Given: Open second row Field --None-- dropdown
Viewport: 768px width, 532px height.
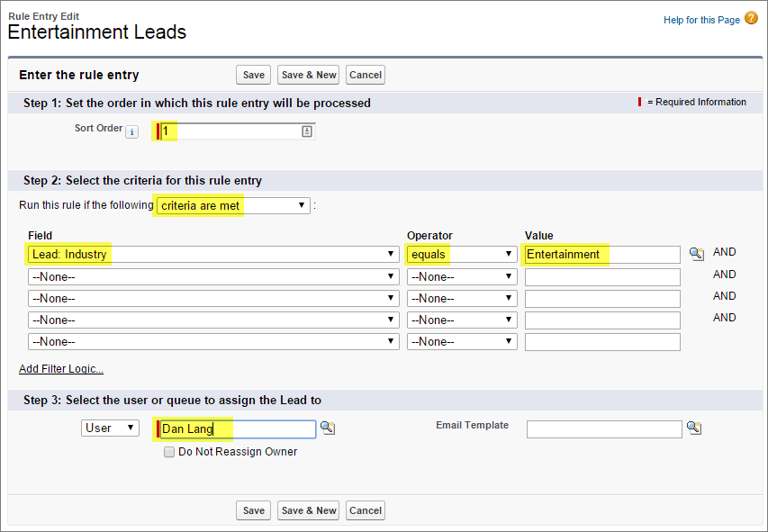Looking at the screenshot, I should [213, 276].
